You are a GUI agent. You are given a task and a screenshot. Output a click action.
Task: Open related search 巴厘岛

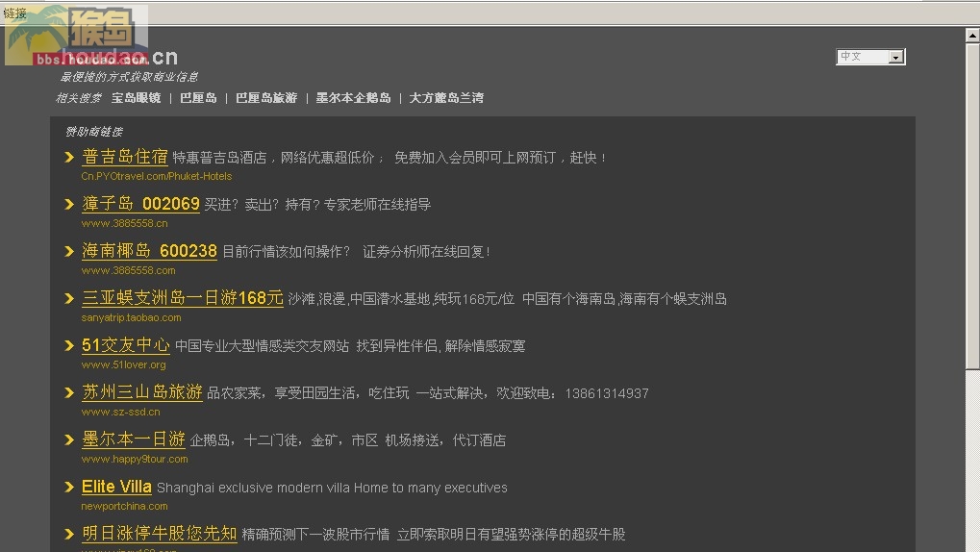pos(198,97)
